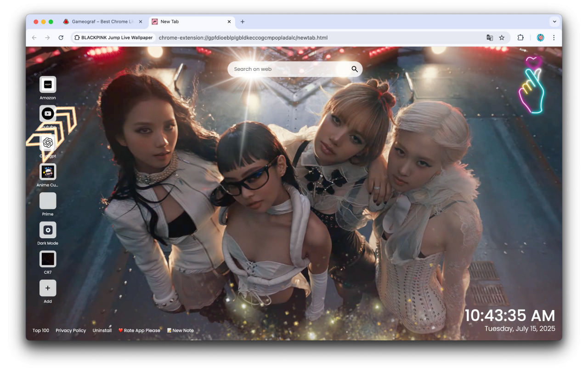Screen dimensions: 588x368
Task: Close the Gameograf tab
Action: pos(141,22)
